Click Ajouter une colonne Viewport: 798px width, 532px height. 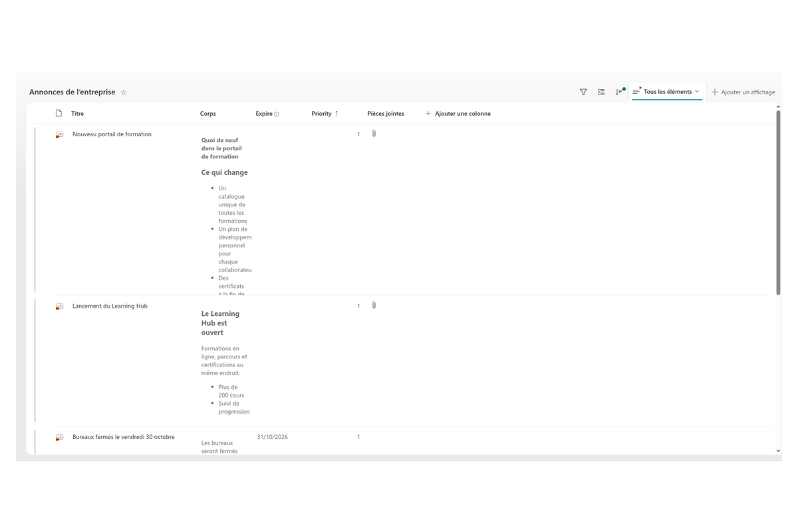(458, 114)
